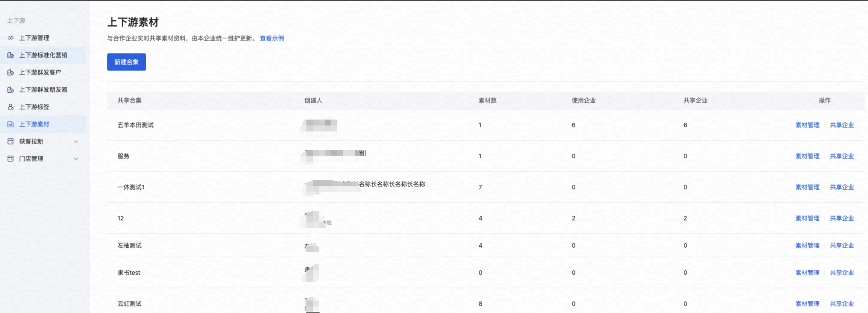
Task: Click the 上下游群发客户 sidebar icon
Action: (10, 72)
